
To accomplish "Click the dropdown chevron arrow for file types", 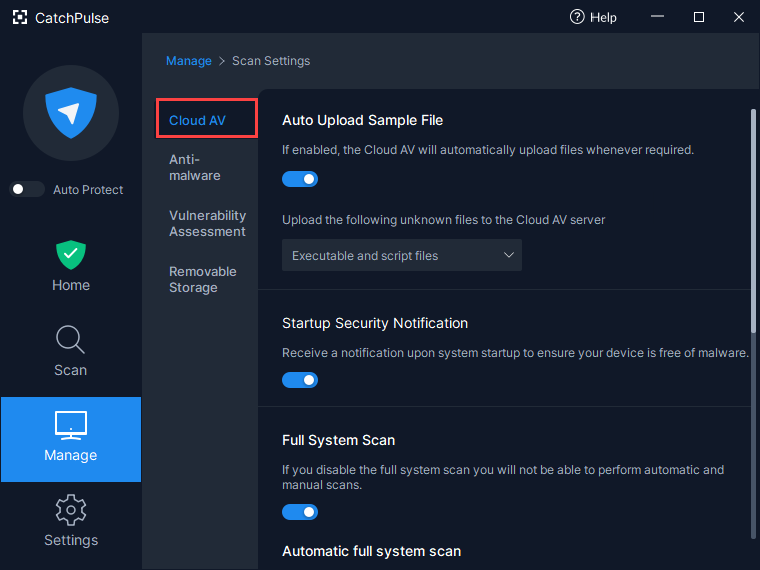I will [x=508, y=255].
